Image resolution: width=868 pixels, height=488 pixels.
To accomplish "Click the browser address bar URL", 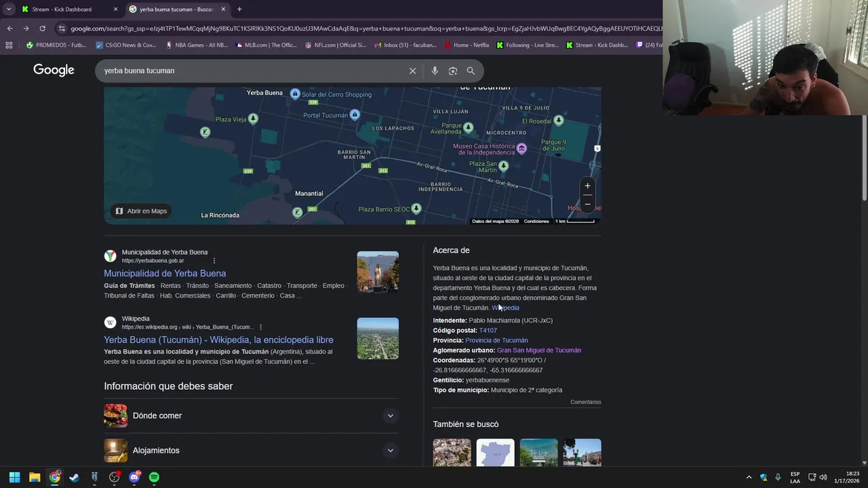I will [365, 28].
